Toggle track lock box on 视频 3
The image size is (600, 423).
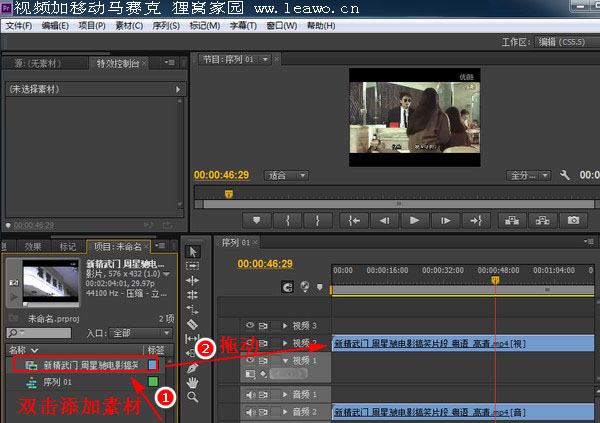(x=275, y=326)
